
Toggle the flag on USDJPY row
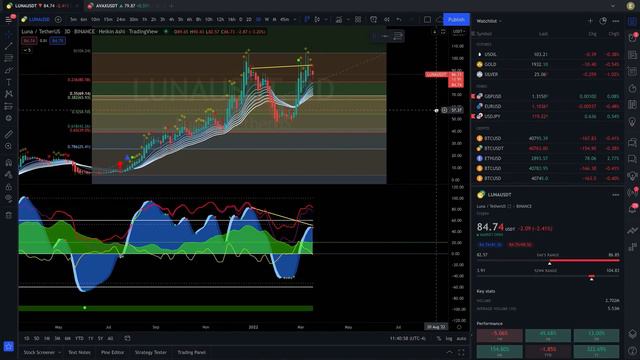[x=473, y=116]
